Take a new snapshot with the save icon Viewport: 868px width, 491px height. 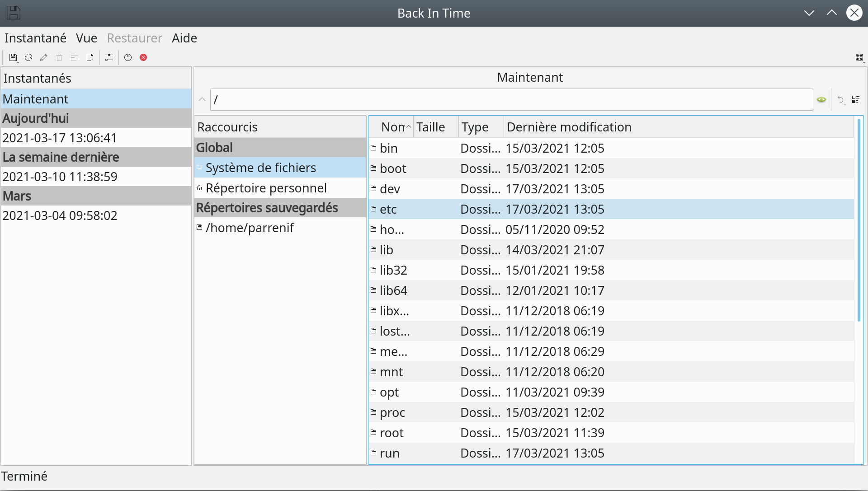click(13, 57)
